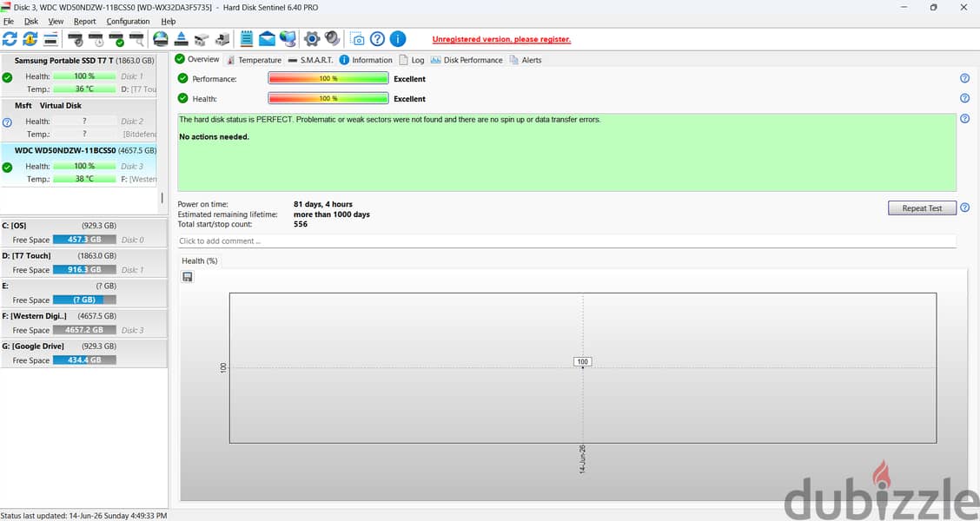The height and width of the screenshot is (521, 980).
Task: Click the save icon above the health graph
Action: (188, 277)
